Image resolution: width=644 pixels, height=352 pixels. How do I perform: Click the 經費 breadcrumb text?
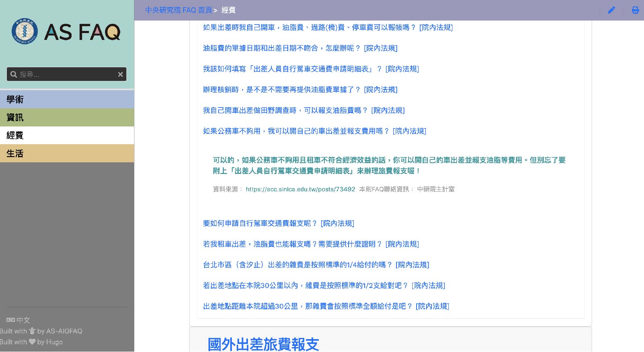point(229,10)
